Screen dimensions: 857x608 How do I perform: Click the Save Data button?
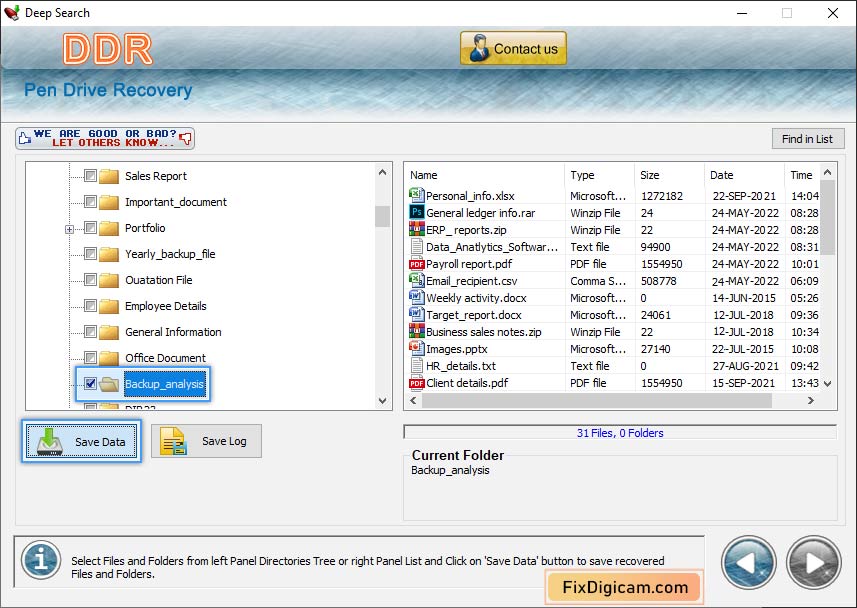(82, 441)
